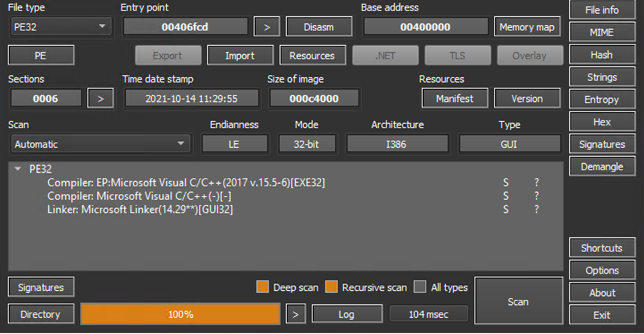This screenshot has height=334, width=644.
Task: Open File info from the side panel
Action: pos(602,10)
